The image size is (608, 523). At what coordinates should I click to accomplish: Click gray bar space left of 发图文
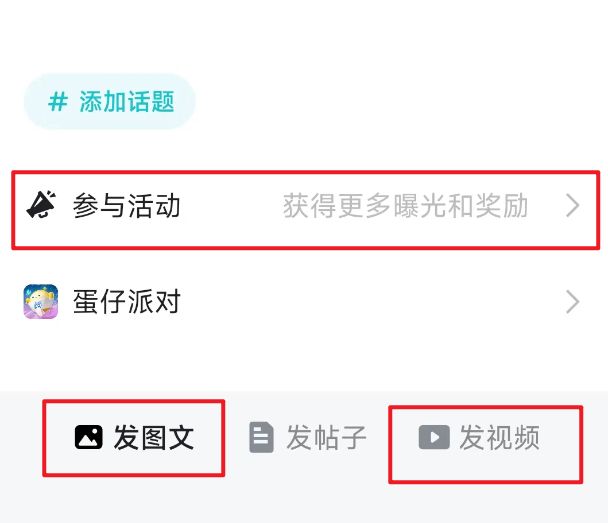click(22, 437)
